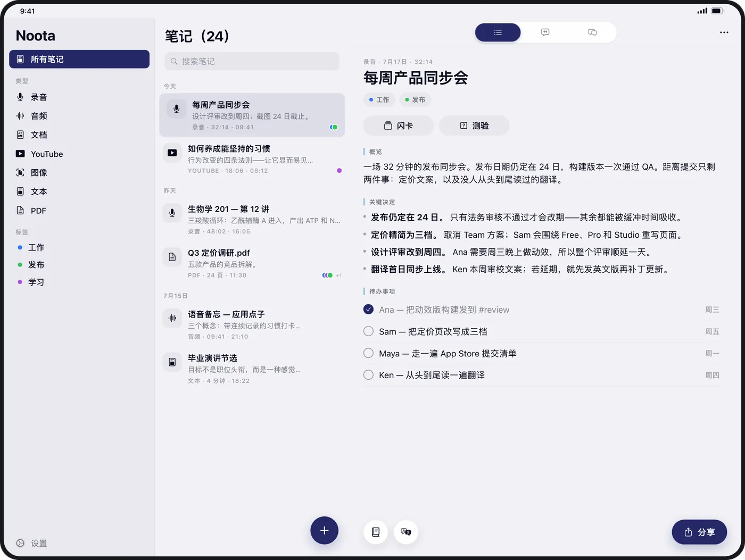This screenshot has height=560, width=745.
Task: Open note 语音备忘 — 应用点子
Action: tap(252, 325)
